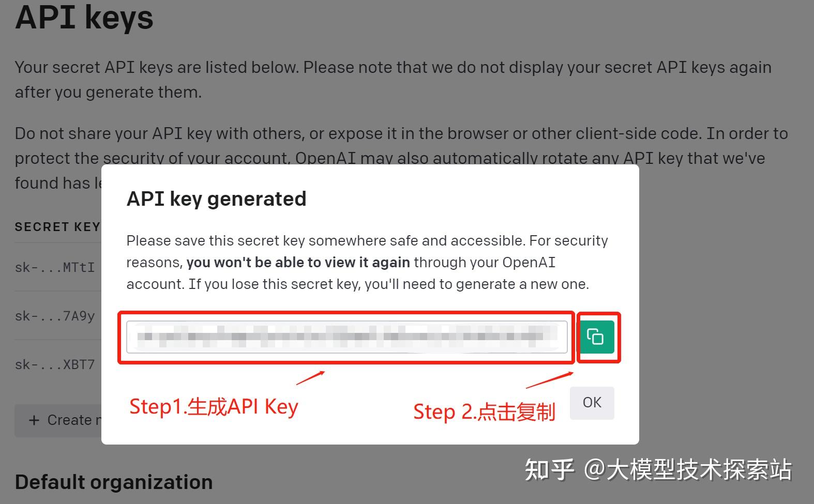Select the sk-...7A9y secret key row
This screenshot has height=504, width=814.
pyautogui.click(x=57, y=316)
